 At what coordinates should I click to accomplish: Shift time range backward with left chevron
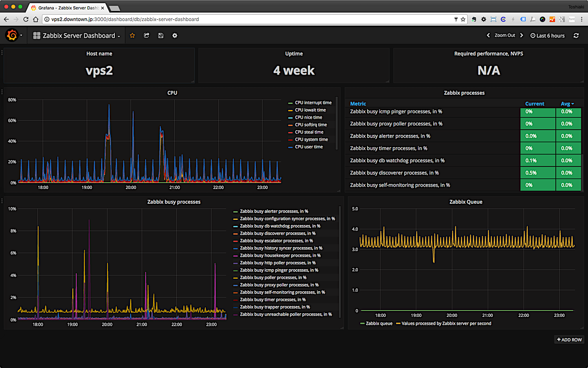pos(489,35)
